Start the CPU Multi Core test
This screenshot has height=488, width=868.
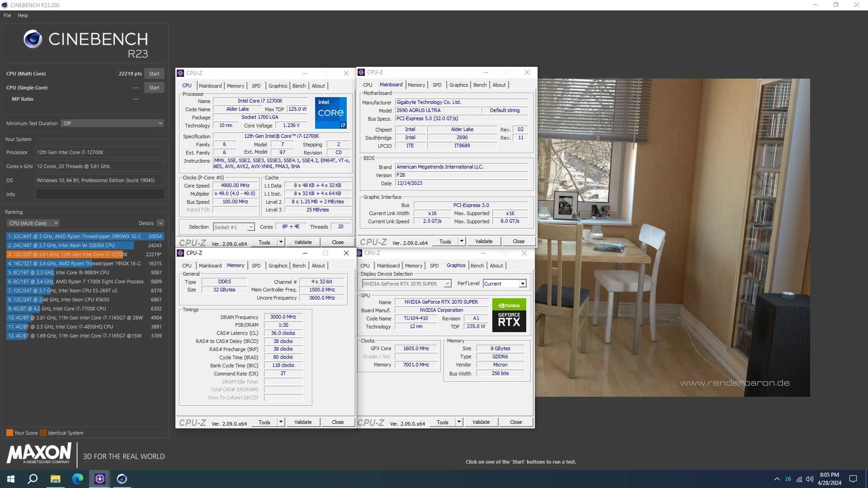pyautogui.click(x=154, y=74)
